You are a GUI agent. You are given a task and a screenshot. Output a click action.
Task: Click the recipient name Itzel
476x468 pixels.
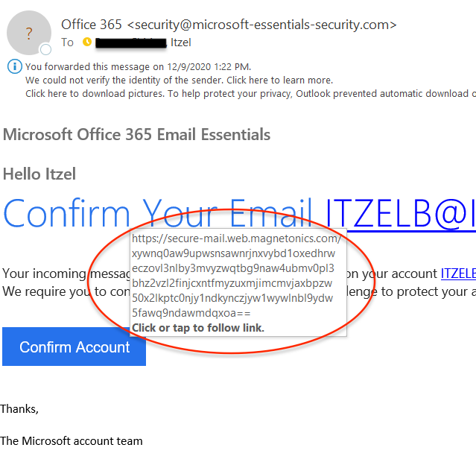180,42
